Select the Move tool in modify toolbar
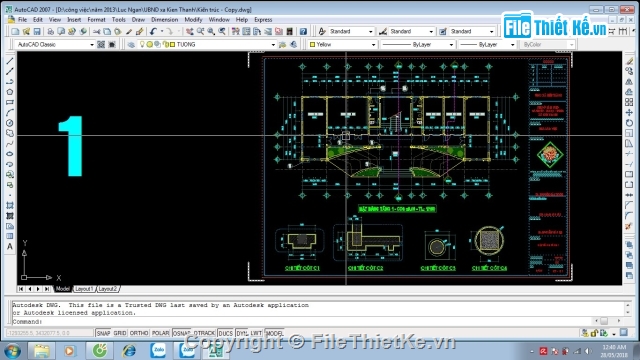 [629, 113]
